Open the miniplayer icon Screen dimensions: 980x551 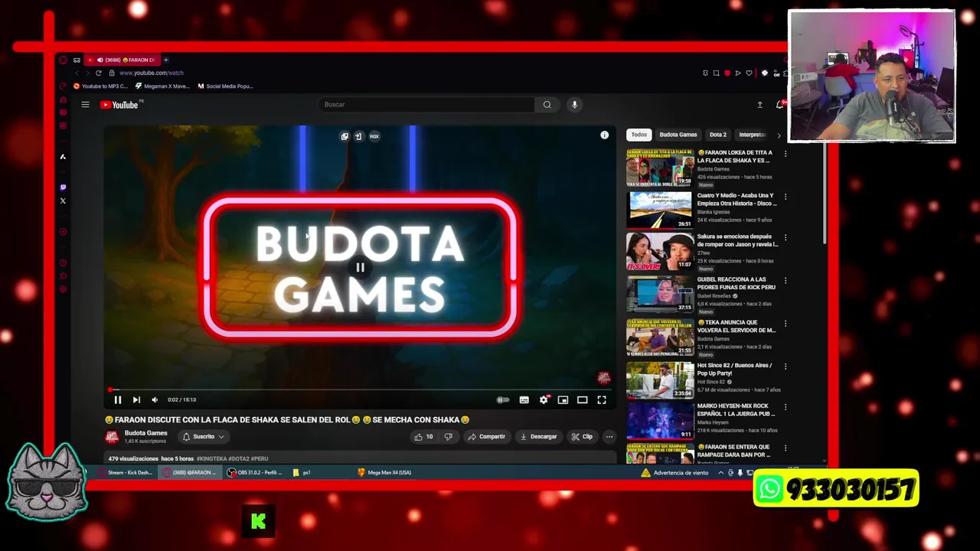563,399
